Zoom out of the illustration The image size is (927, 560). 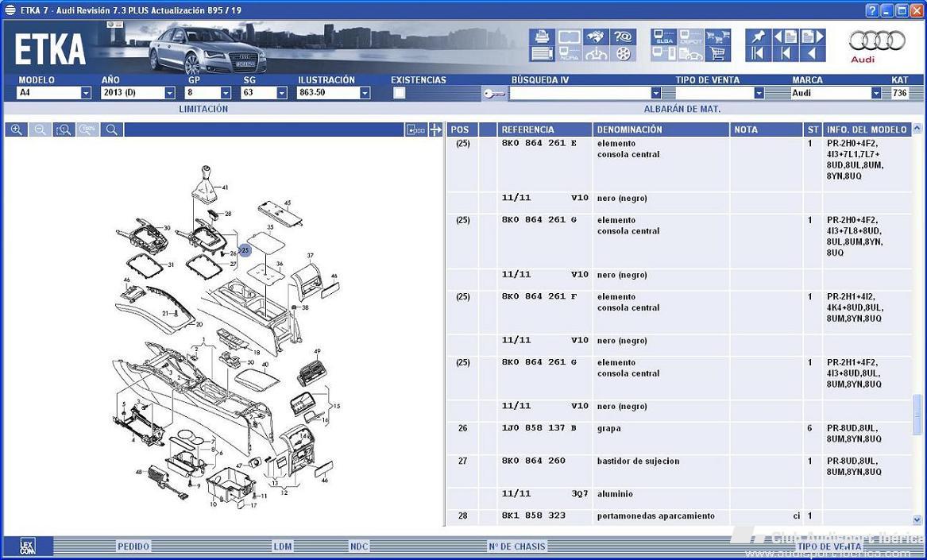41,129
